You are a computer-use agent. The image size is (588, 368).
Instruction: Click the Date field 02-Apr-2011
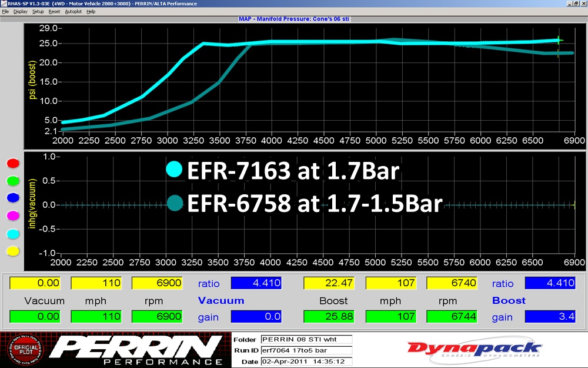[306, 362]
